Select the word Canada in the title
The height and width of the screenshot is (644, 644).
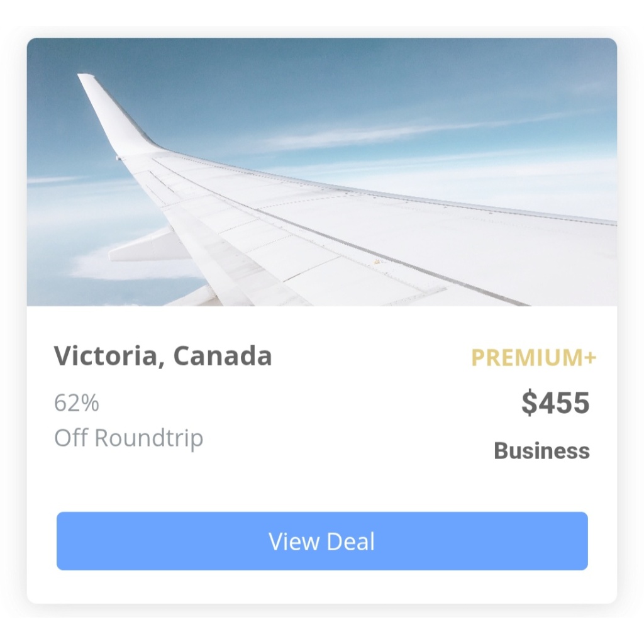point(222,356)
